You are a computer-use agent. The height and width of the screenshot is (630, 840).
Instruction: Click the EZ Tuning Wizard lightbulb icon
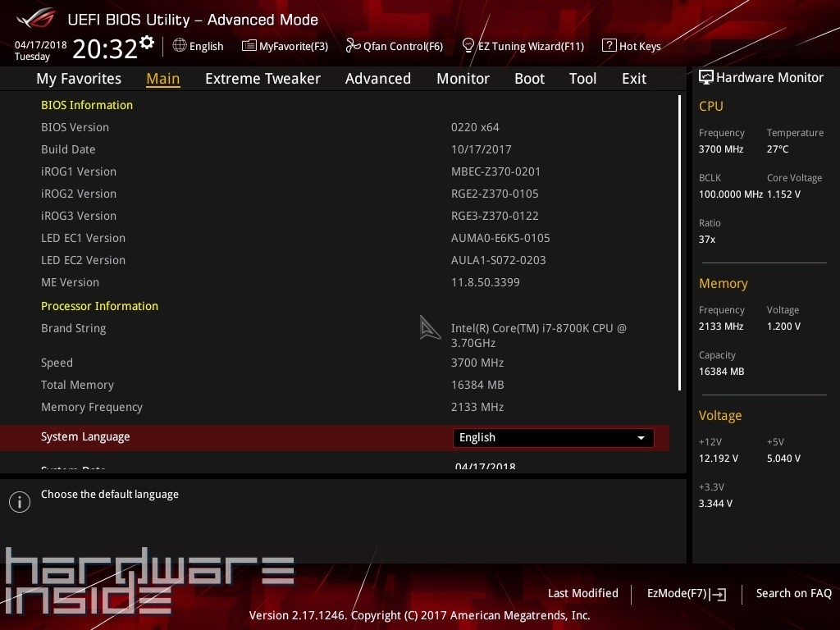468,46
